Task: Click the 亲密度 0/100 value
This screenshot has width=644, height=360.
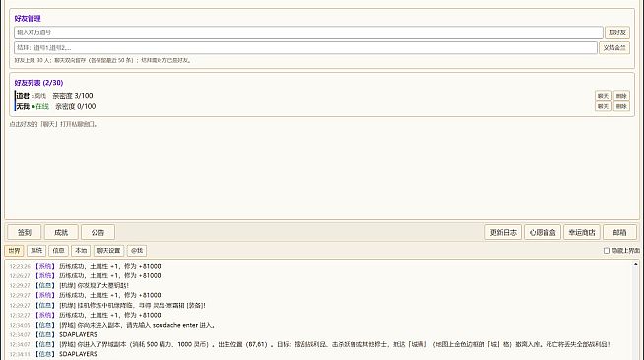Action: click(76, 106)
